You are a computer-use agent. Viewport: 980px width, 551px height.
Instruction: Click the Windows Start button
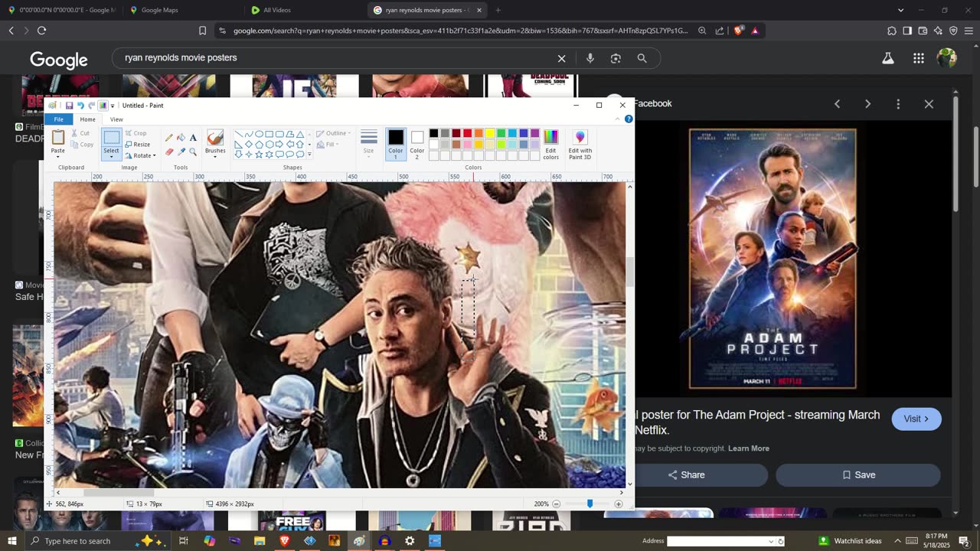click(x=11, y=541)
